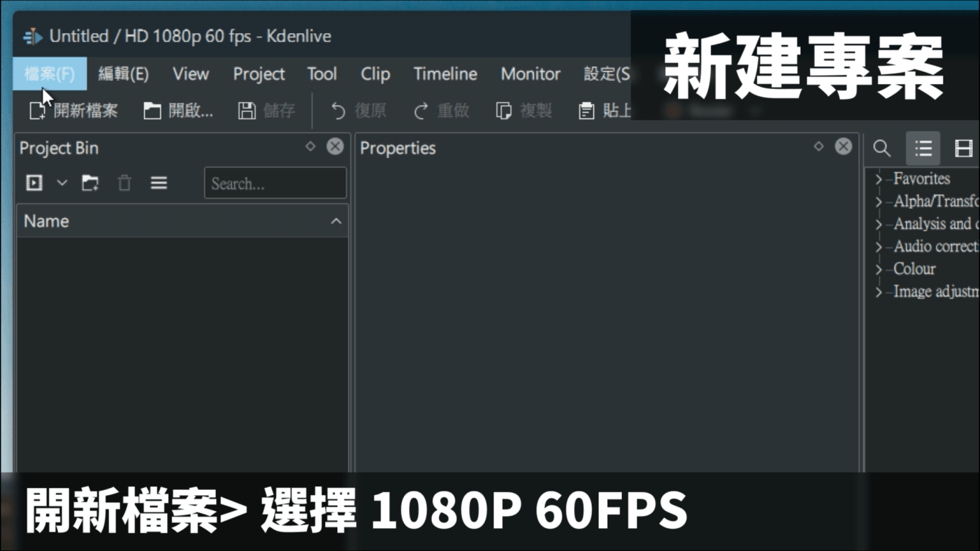Select effects list view icon
The image size is (980, 551).
[x=923, y=149]
